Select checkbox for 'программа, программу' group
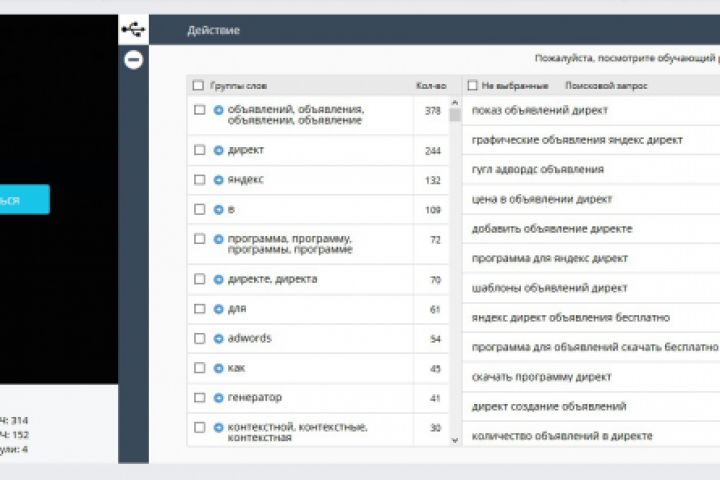This screenshot has height=480, width=720. click(200, 240)
